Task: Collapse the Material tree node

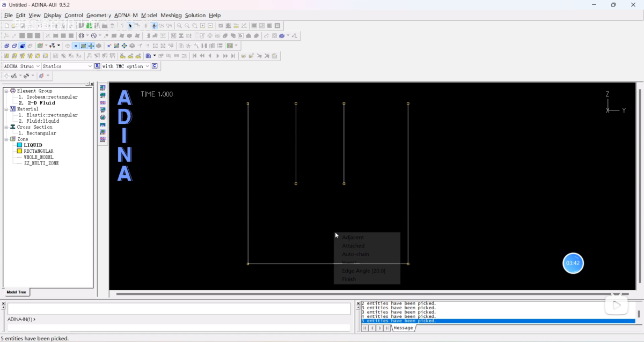Action: (x=6, y=109)
